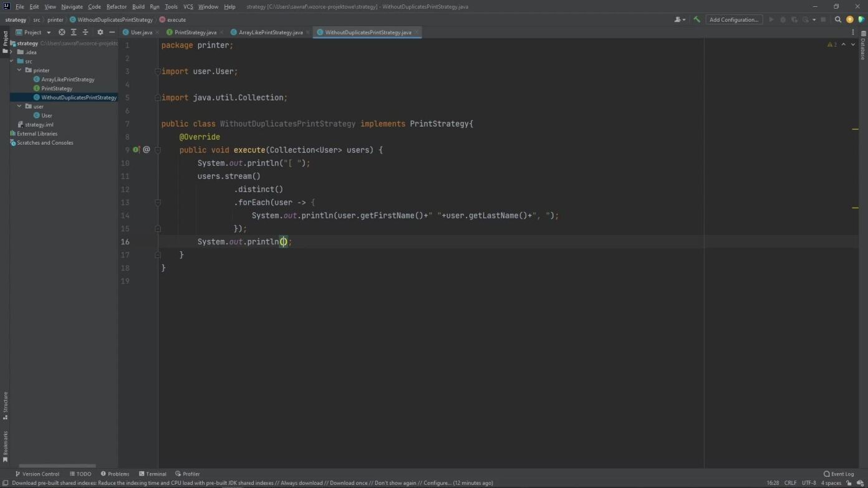
Task: Click the 4 spaces indent widget
Action: (831, 483)
